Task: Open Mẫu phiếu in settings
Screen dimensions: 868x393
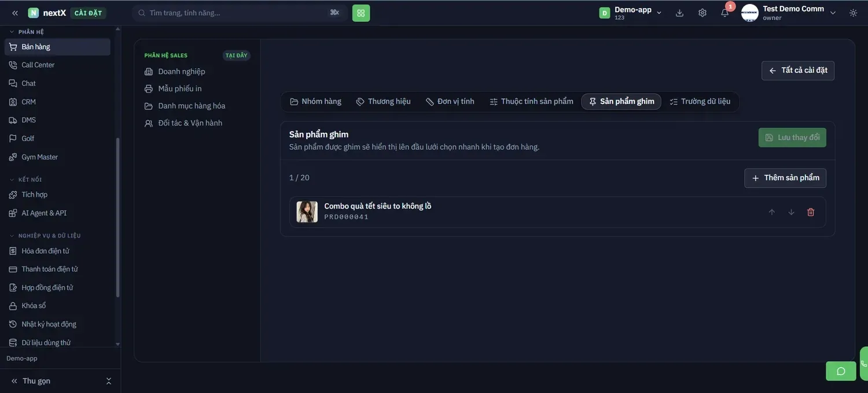Action: click(197, 89)
